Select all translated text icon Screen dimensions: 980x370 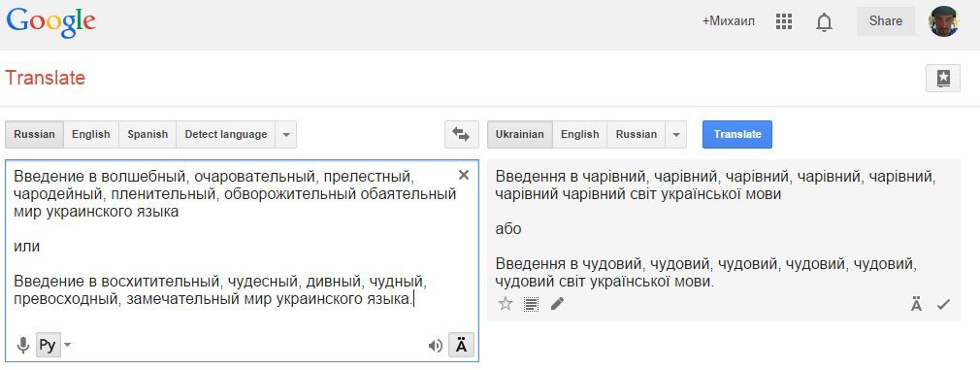tap(532, 305)
